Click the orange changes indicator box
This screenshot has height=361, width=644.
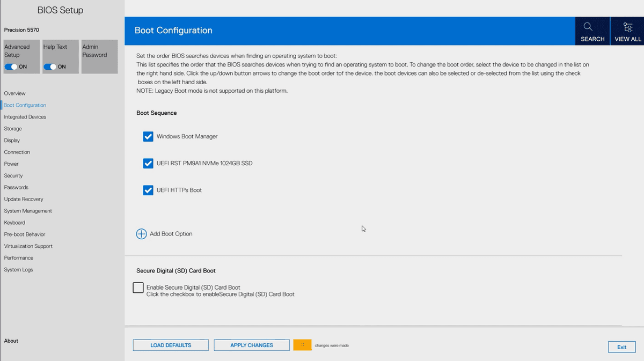(302, 345)
